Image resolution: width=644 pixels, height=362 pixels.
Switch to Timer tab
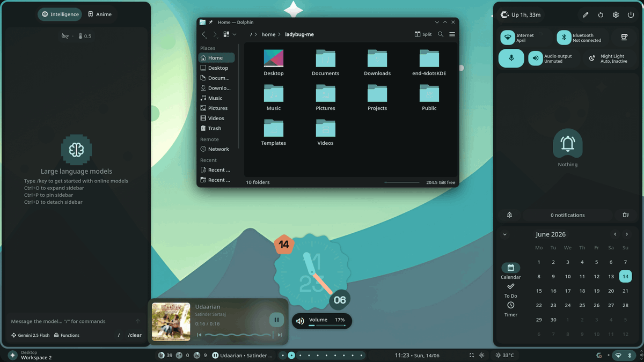(x=510, y=309)
